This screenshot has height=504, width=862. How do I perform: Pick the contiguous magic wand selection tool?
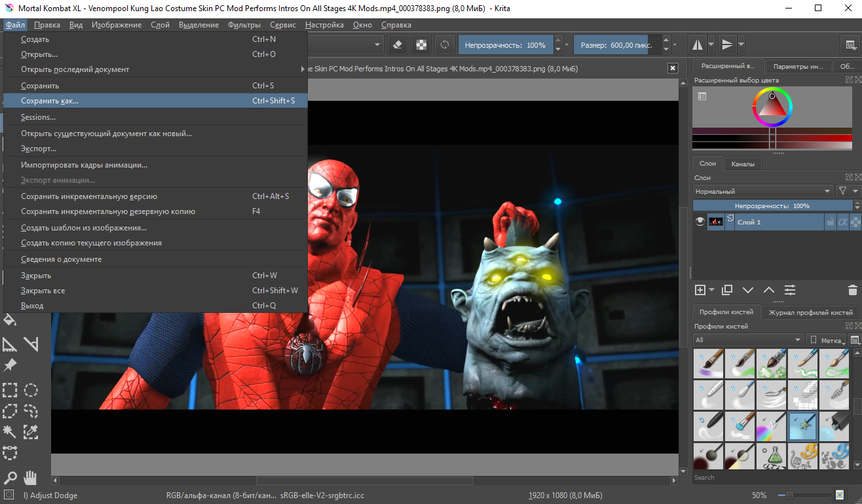(x=10, y=431)
